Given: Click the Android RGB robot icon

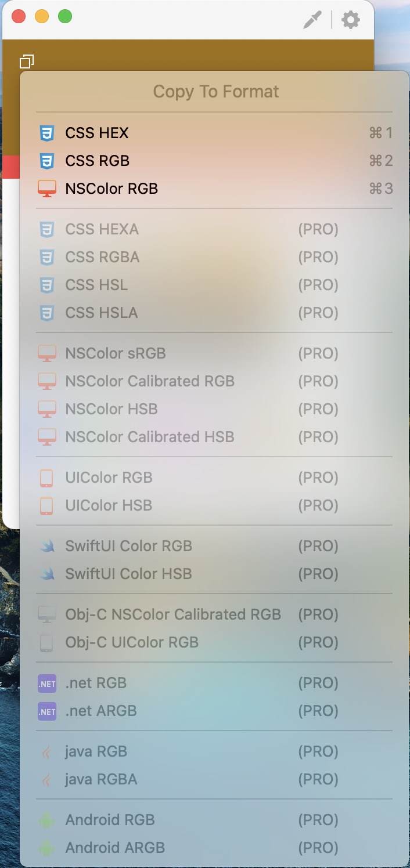Looking at the screenshot, I should pyautogui.click(x=46, y=820).
